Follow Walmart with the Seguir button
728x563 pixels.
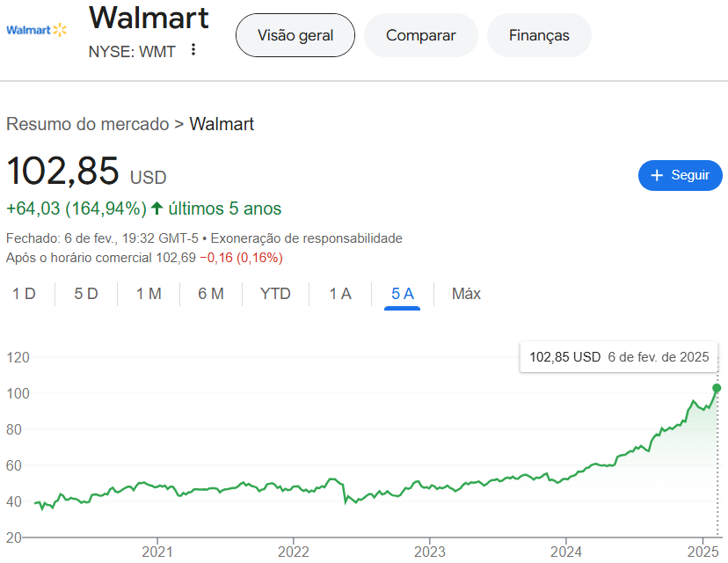(680, 175)
